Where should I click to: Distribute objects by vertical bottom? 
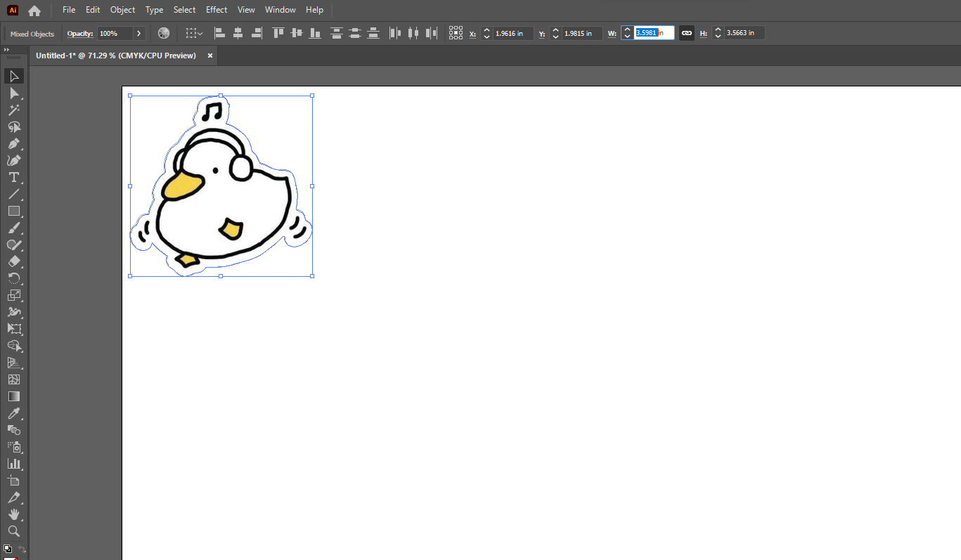373,33
